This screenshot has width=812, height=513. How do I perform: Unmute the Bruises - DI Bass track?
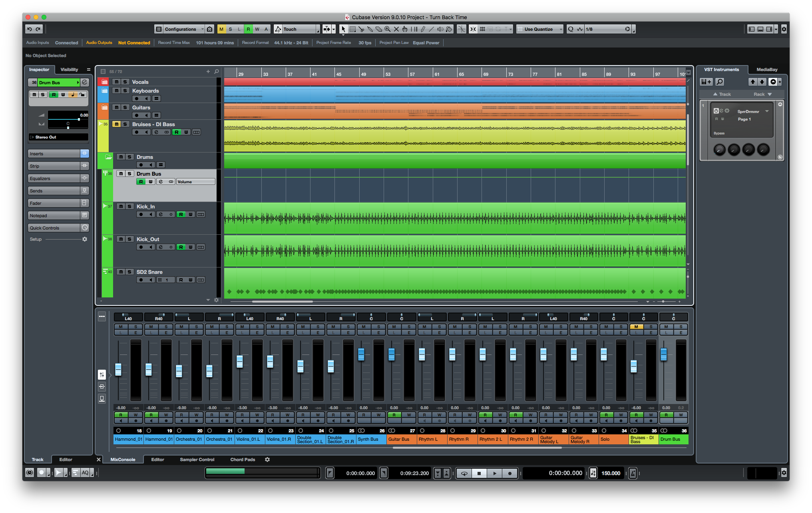[116, 124]
